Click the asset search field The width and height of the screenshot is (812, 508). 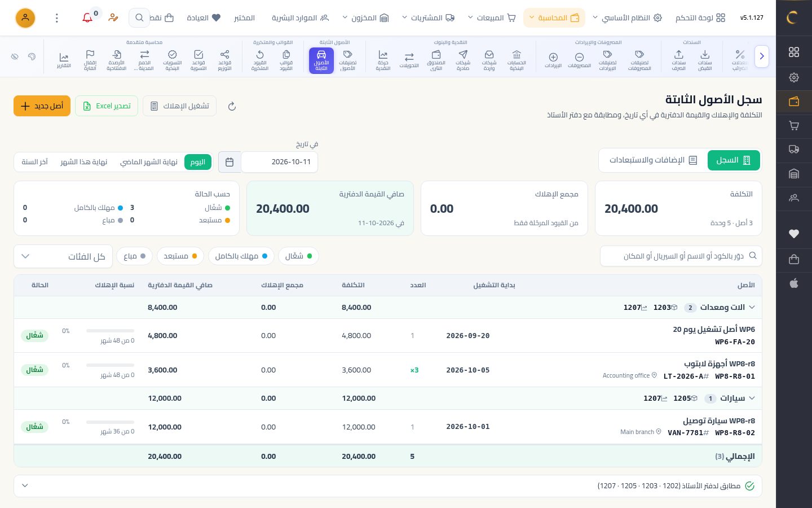(x=681, y=256)
